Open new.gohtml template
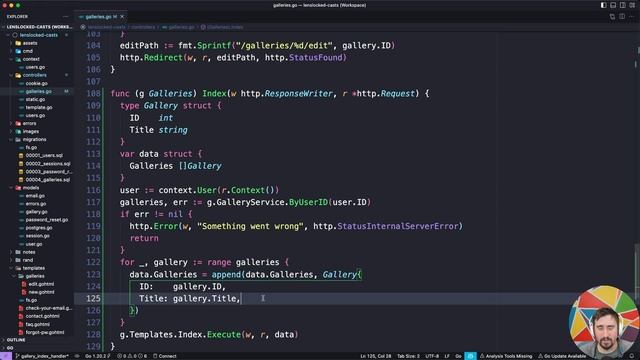The height and width of the screenshot is (360, 640). [41, 292]
